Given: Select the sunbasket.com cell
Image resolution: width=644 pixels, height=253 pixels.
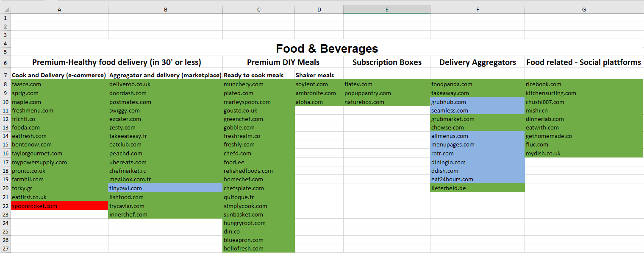Looking at the screenshot, I should click(x=258, y=214).
